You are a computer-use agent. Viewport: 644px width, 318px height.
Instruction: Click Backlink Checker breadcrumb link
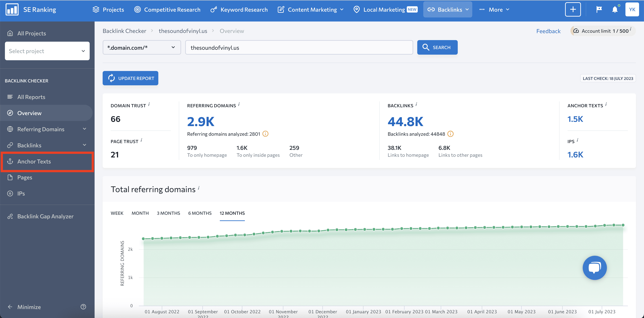tap(124, 31)
